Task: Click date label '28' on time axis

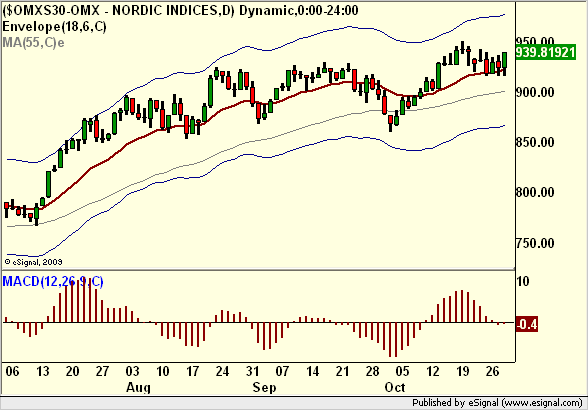Action: [x=372, y=371]
